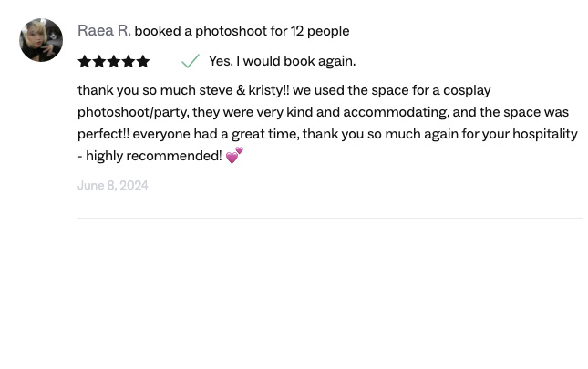Image resolution: width=588 pixels, height=369 pixels.
Task: Click the June 8, 2024 review date
Action: coord(113,186)
